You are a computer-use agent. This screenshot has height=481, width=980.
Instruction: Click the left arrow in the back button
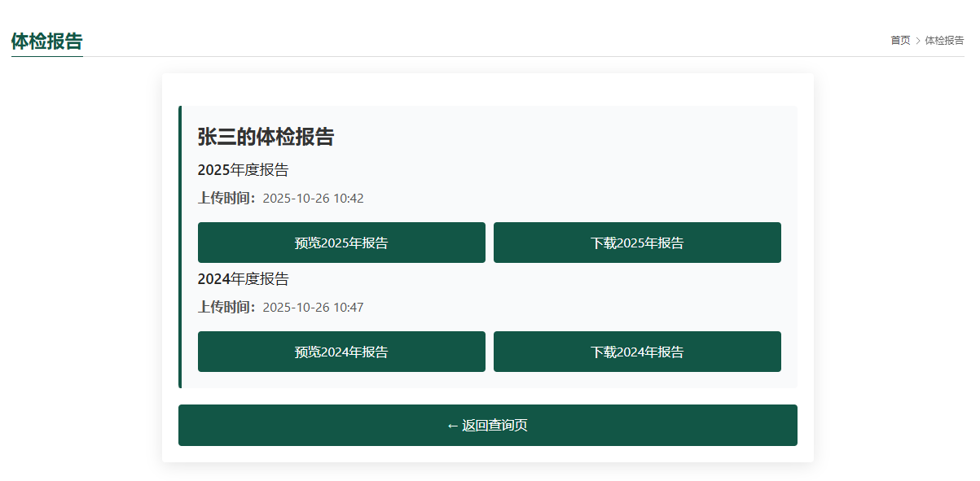[x=452, y=426]
